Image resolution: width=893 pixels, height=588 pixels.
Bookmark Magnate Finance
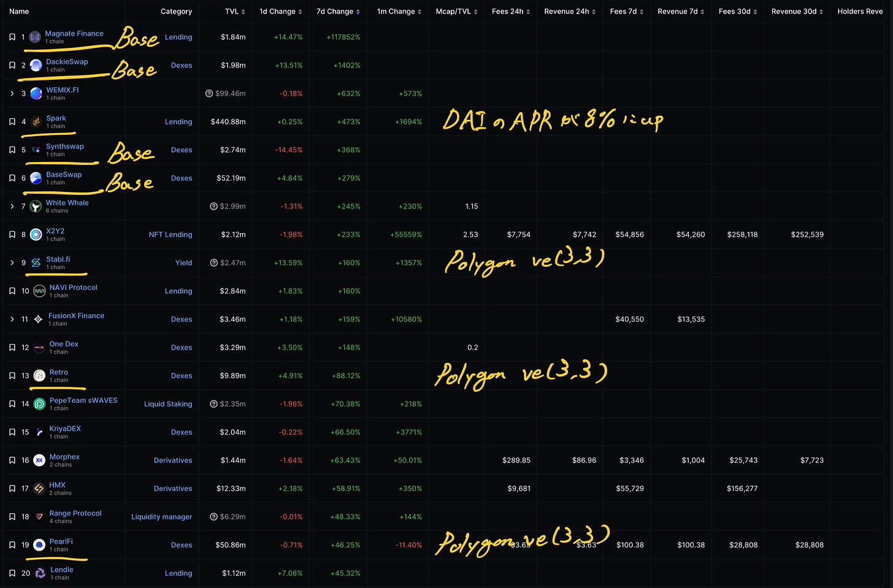(x=12, y=37)
